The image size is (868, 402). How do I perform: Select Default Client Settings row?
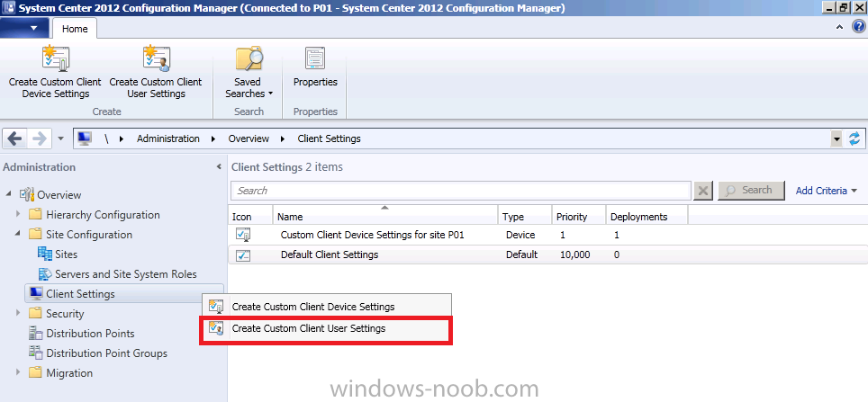click(547, 255)
